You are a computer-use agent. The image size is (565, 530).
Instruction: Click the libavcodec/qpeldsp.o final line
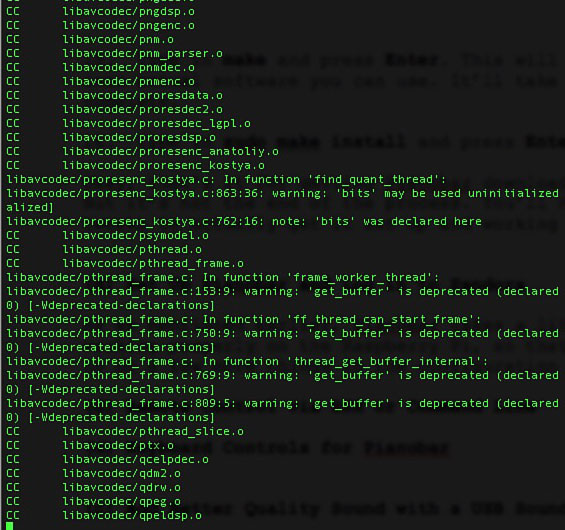click(104, 516)
